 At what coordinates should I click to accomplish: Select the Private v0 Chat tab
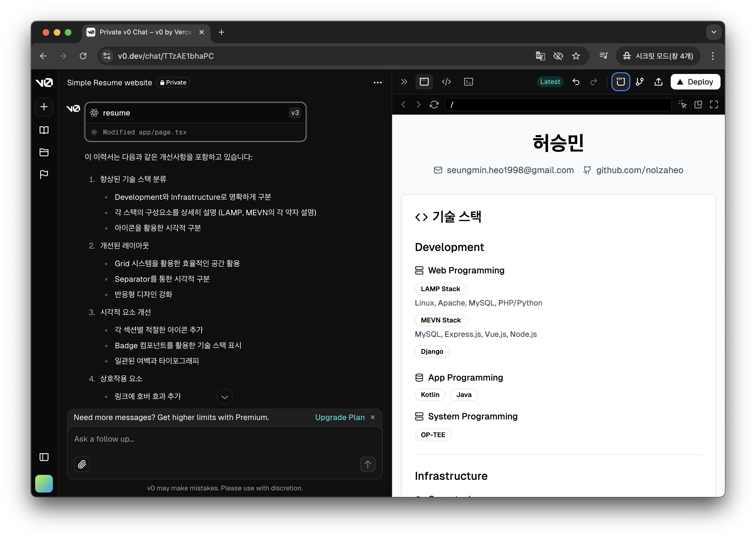[x=146, y=32]
